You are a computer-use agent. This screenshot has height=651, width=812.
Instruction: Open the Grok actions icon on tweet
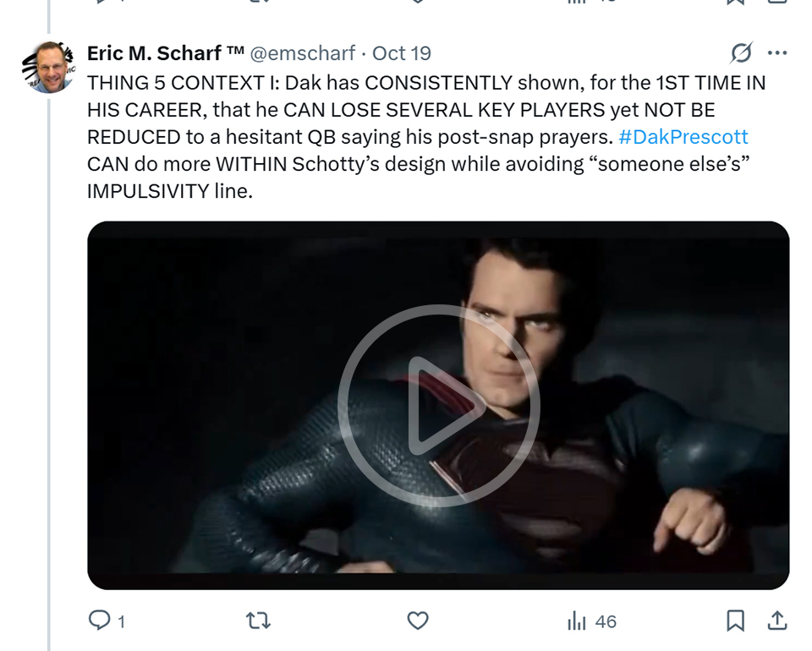tap(741, 53)
